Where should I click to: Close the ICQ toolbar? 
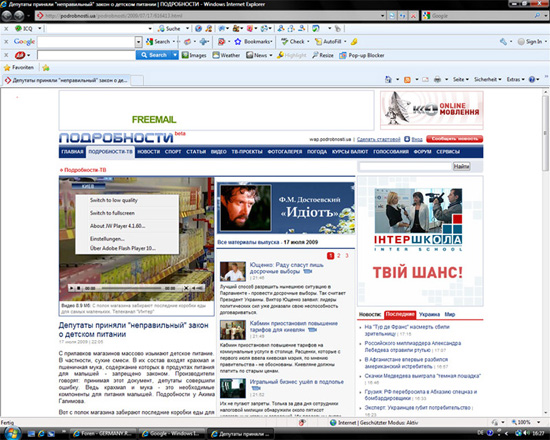point(6,28)
